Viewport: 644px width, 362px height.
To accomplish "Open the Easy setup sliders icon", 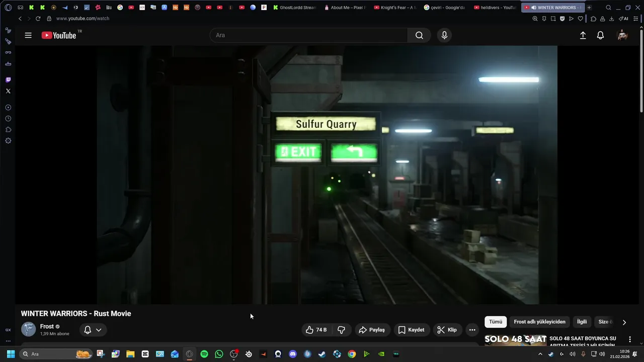I will tap(636, 19).
